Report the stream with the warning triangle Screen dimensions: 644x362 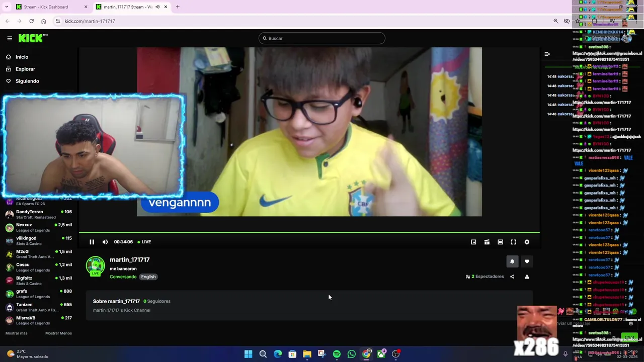(527, 277)
